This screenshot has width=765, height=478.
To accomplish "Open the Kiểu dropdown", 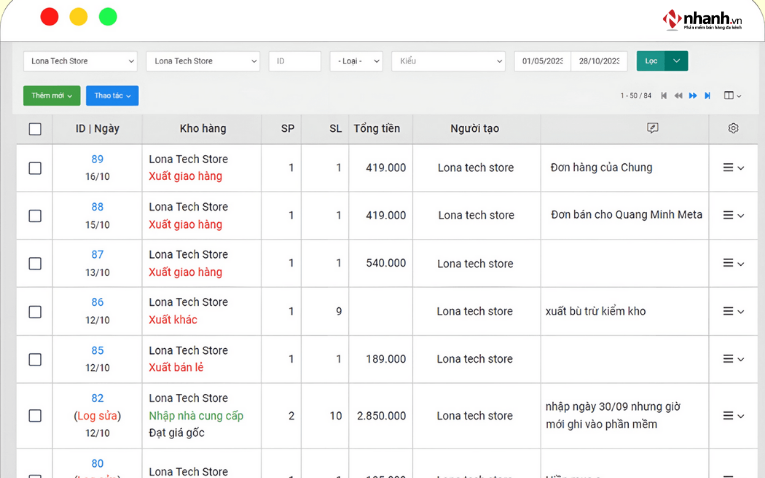I will pos(448,61).
